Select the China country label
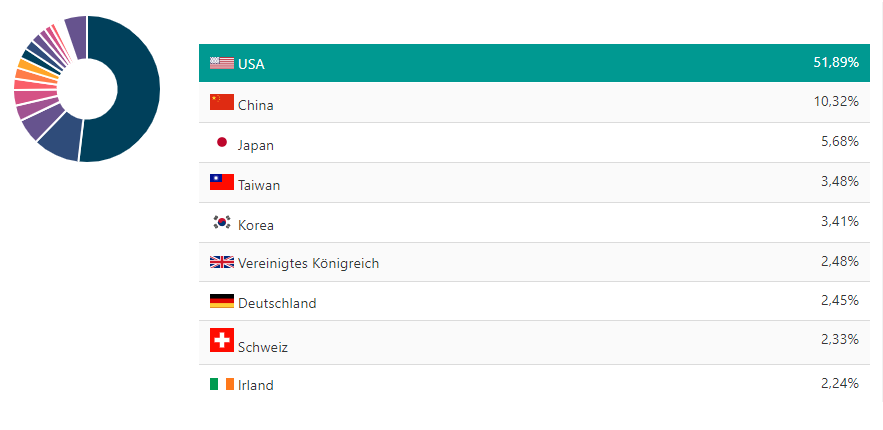This screenshot has height=430, width=883. pyautogui.click(x=256, y=105)
